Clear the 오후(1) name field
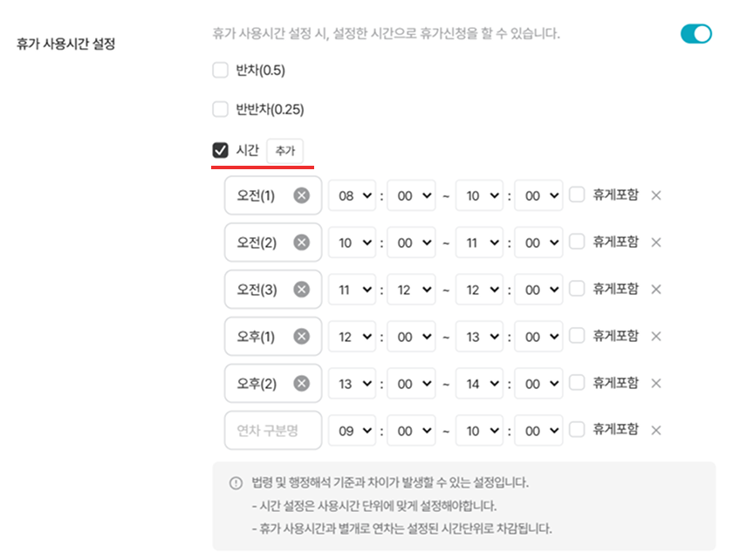This screenshot has height=560, width=733. 302,336
